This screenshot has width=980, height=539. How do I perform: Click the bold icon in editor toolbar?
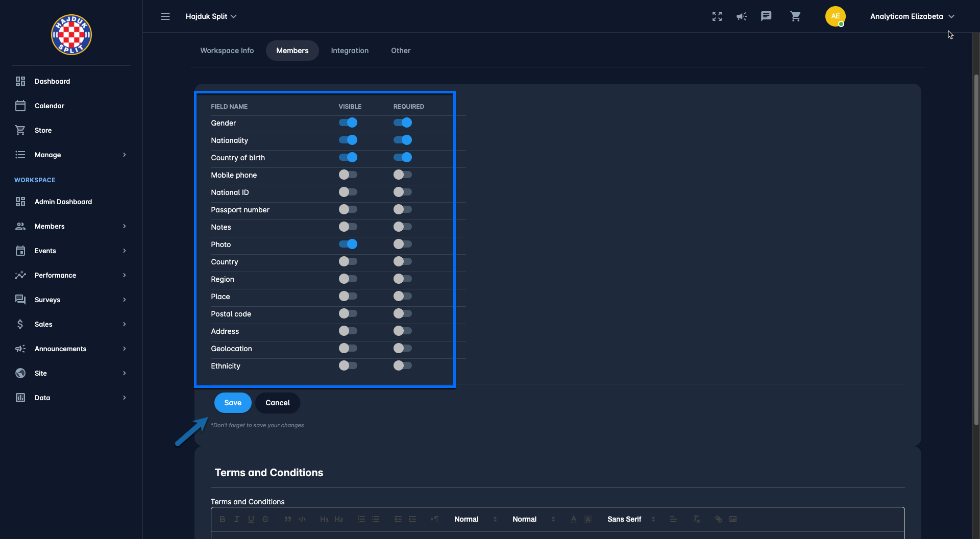tap(222, 519)
